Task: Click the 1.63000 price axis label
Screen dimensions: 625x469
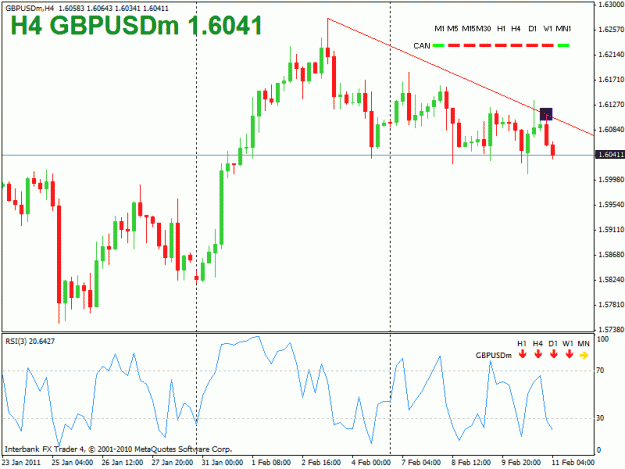Action: (611, 4)
